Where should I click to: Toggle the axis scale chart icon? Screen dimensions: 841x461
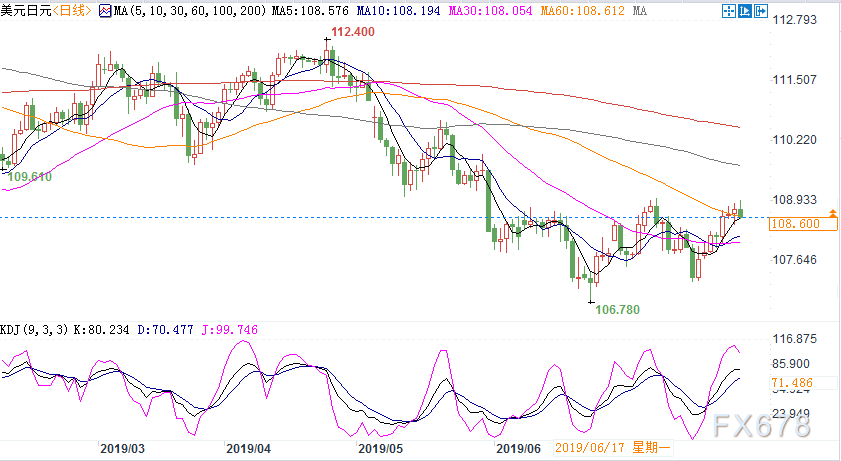(744, 11)
